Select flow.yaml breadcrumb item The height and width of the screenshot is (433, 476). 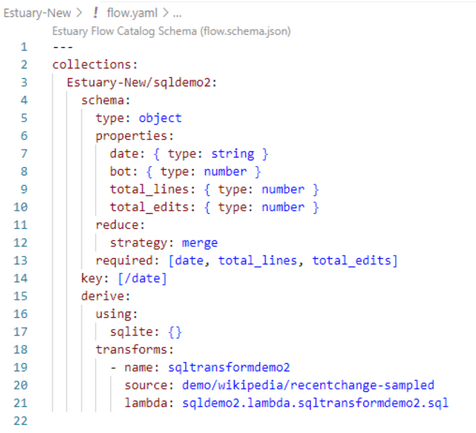click(132, 13)
